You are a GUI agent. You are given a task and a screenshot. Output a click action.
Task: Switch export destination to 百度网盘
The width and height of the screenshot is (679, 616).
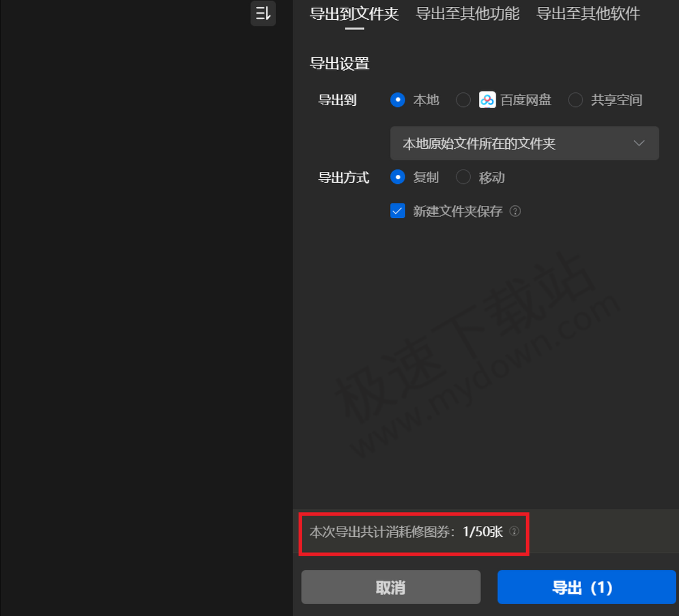coord(463,100)
